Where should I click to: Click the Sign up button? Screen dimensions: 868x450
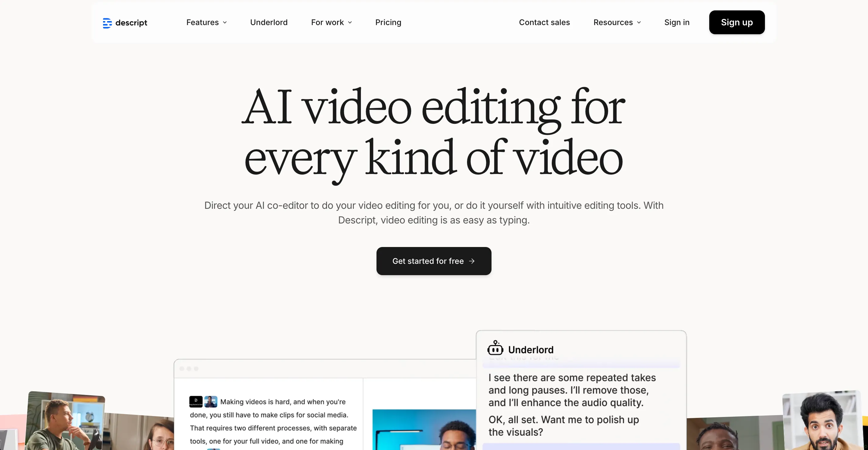click(x=736, y=22)
